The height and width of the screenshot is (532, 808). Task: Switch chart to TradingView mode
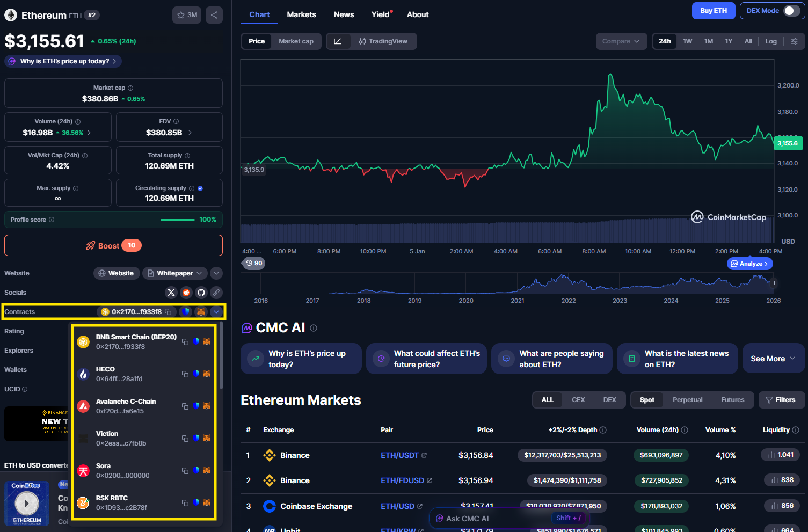tap(383, 41)
